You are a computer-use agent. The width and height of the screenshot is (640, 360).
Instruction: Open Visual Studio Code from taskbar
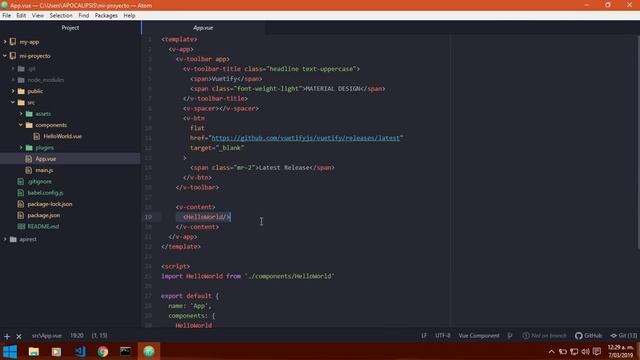point(80,351)
